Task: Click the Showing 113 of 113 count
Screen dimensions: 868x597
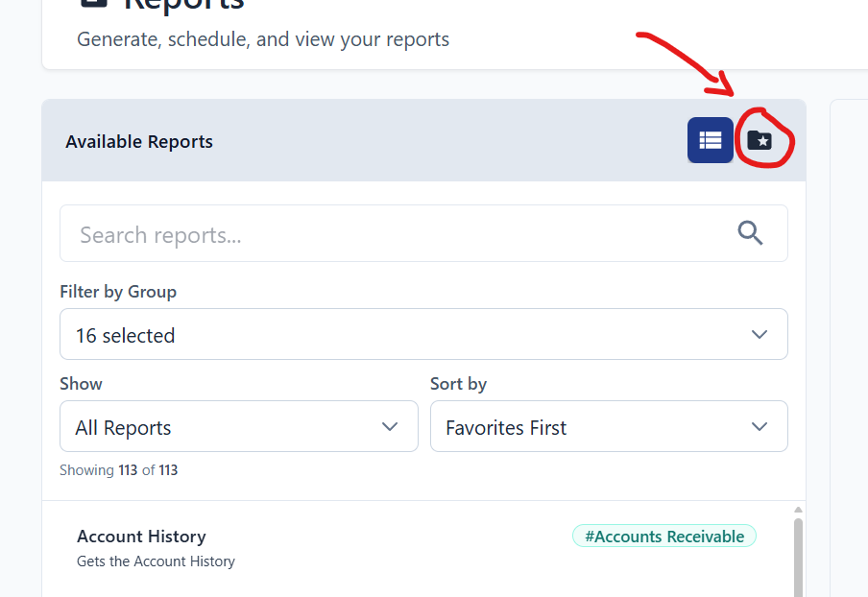Action: pos(119,469)
